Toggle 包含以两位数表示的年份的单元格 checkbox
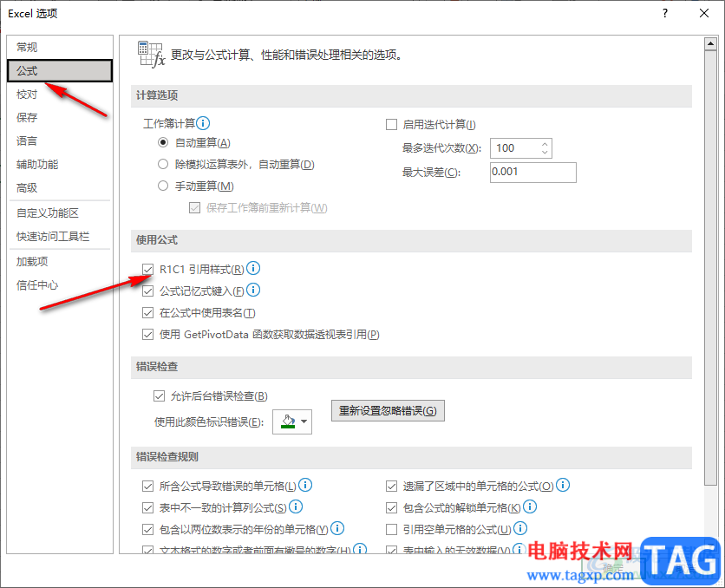Screen dimensions: 725x588 click(x=147, y=529)
